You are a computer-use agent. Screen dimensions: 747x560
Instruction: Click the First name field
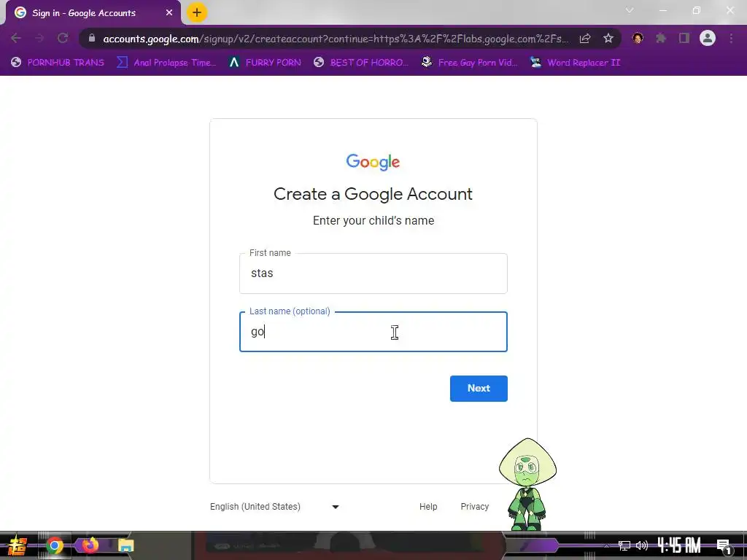pos(373,273)
